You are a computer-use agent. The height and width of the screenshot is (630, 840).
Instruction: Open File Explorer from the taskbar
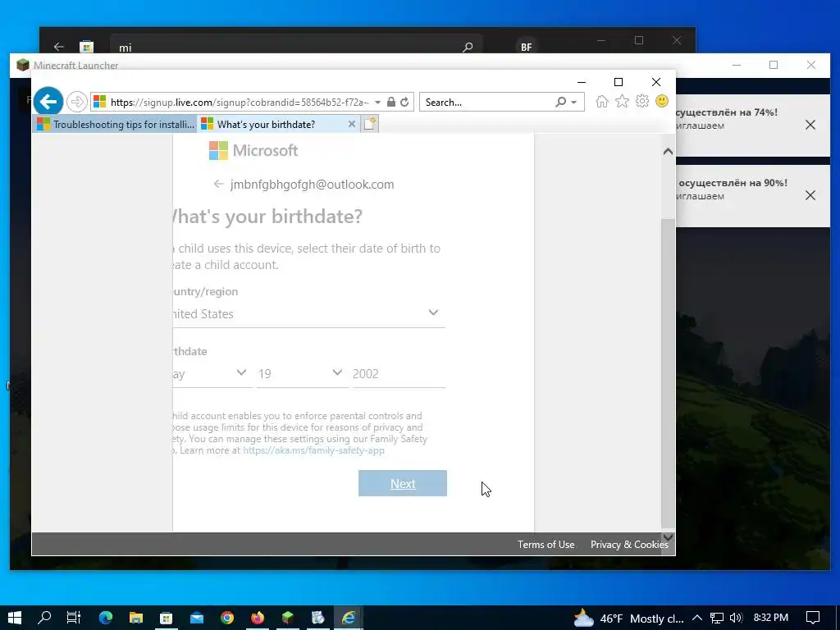point(136,618)
